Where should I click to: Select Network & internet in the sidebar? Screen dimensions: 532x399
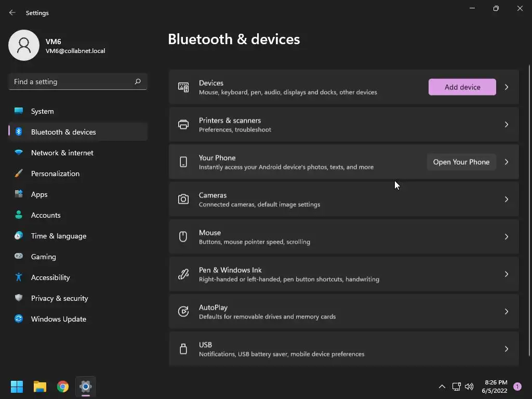point(62,153)
